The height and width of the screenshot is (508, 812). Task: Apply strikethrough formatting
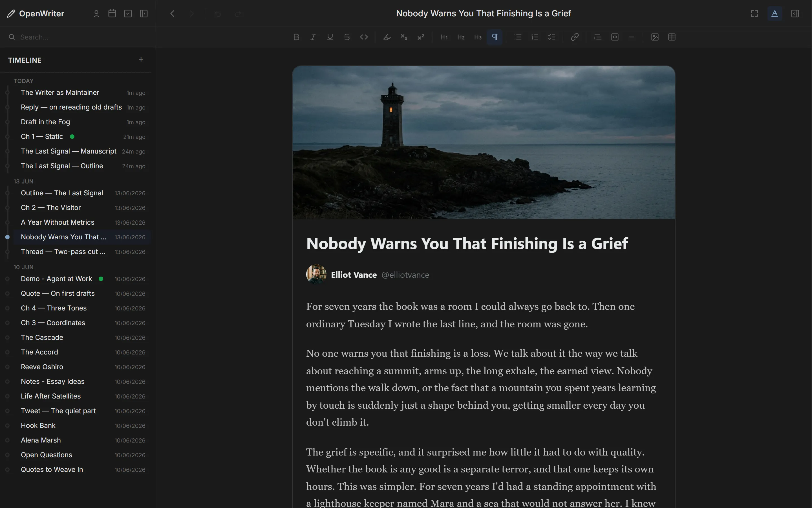(x=347, y=37)
